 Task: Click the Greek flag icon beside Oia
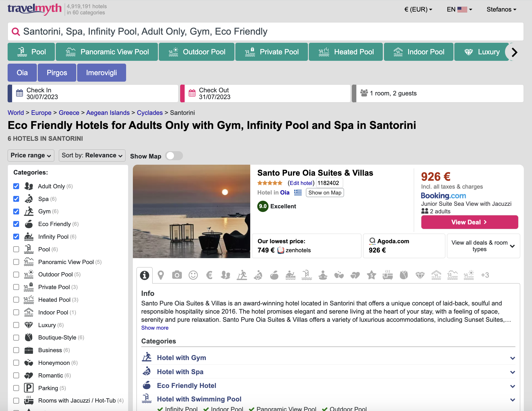(x=298, y=193)
